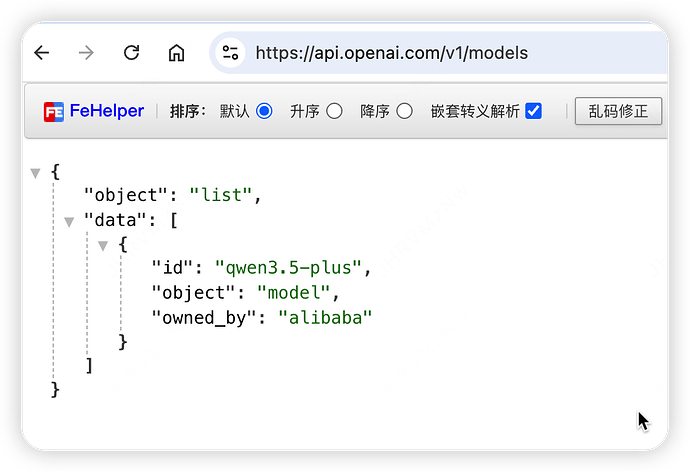Open site information icon in address bar
Viewport: 690px width, 472px height.
click(231, 53)
